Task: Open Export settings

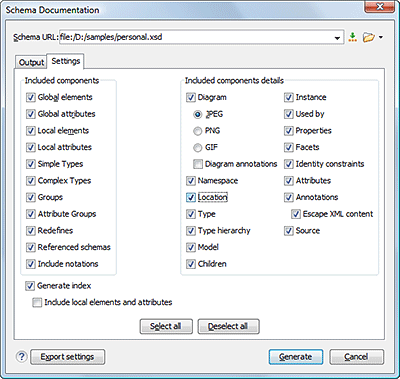Action: coord(68,357)
